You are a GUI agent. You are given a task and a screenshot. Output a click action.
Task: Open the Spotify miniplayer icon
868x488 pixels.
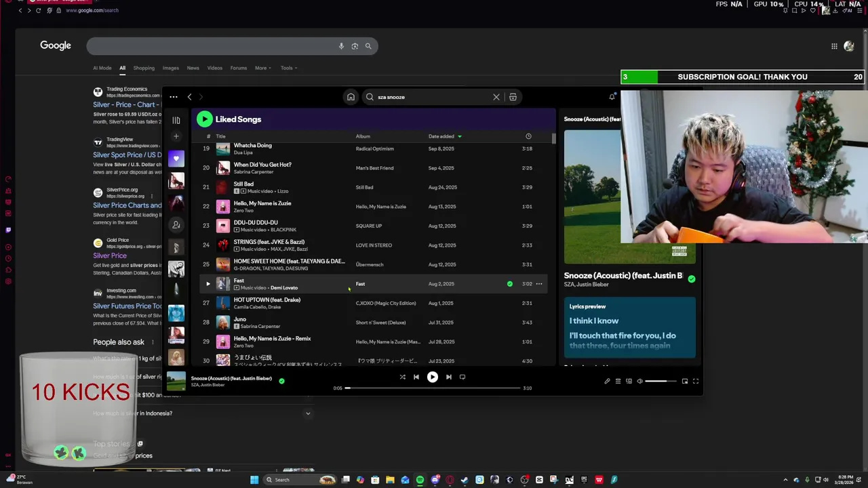tap(684, 381)
